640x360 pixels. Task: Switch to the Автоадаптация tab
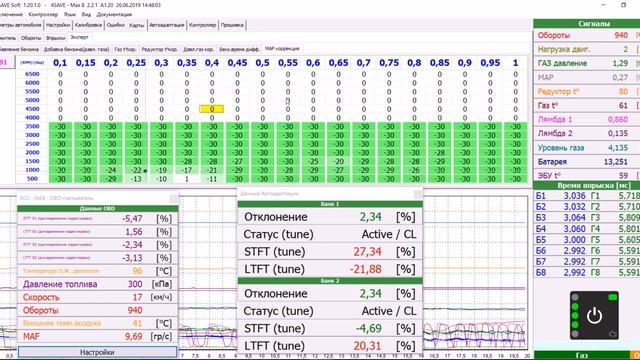point(167,25)
